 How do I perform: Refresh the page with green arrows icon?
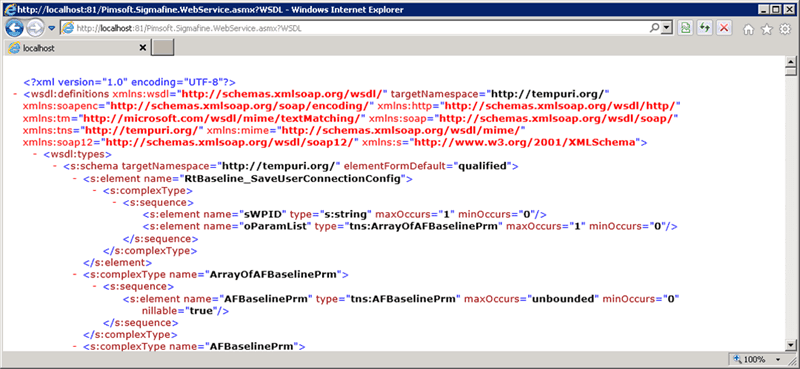point(705,29)
